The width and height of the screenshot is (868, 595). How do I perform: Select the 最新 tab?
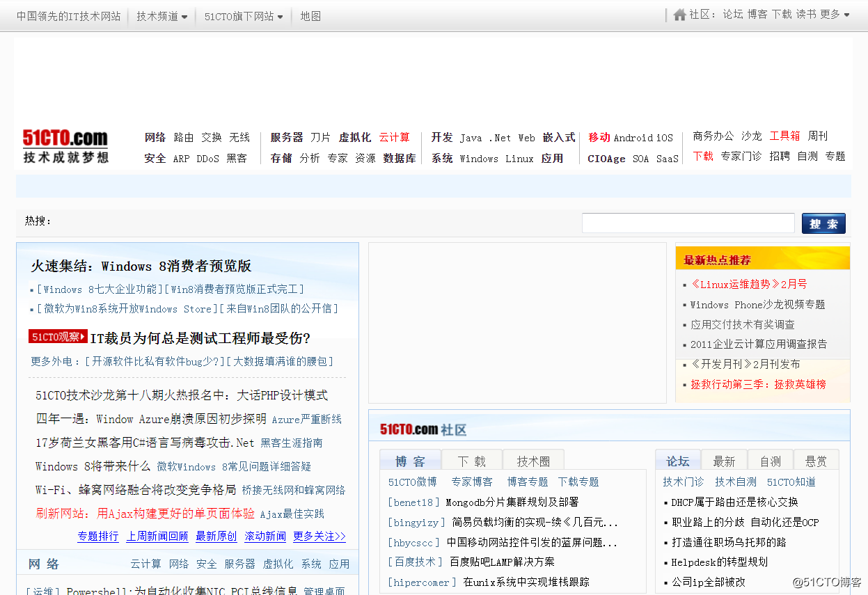click(724, 461)
